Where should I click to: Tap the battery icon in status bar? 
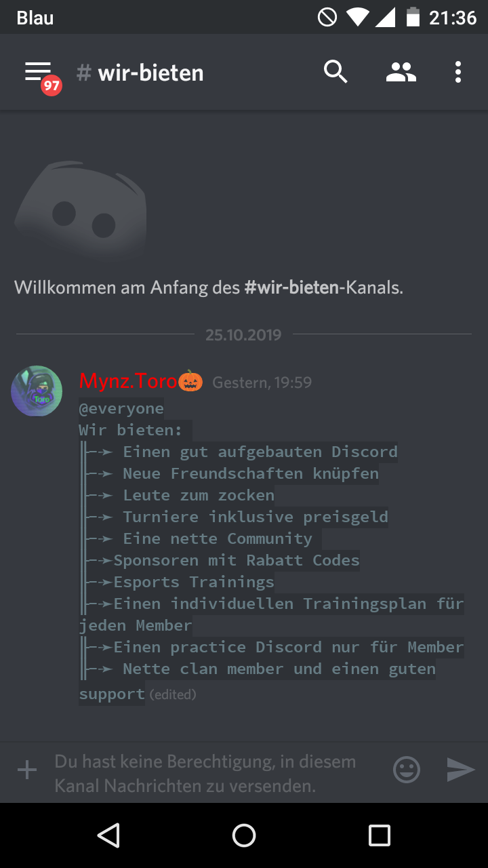point(413,17)
